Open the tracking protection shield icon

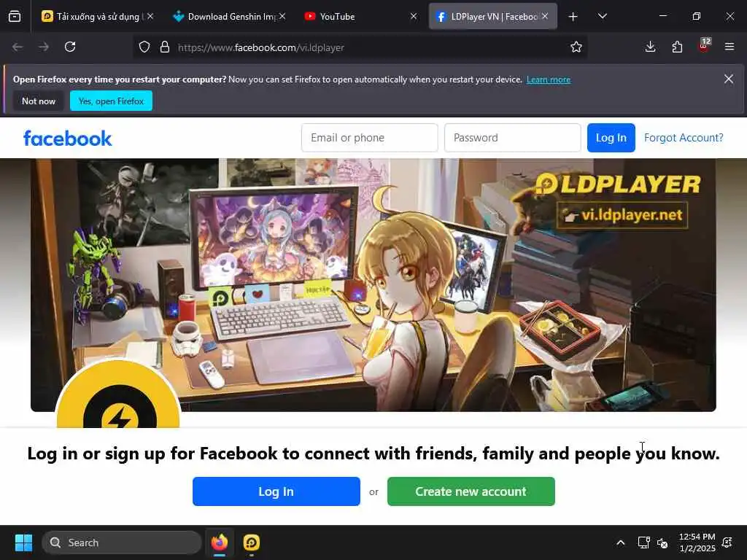tap(144, 47)
